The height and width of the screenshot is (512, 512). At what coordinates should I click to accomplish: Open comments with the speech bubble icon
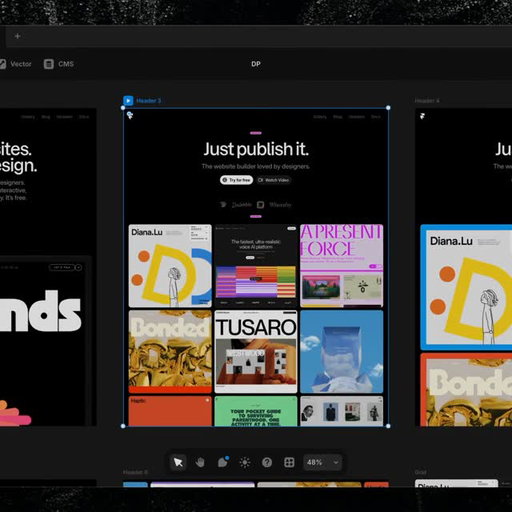[x=223, y=462]
